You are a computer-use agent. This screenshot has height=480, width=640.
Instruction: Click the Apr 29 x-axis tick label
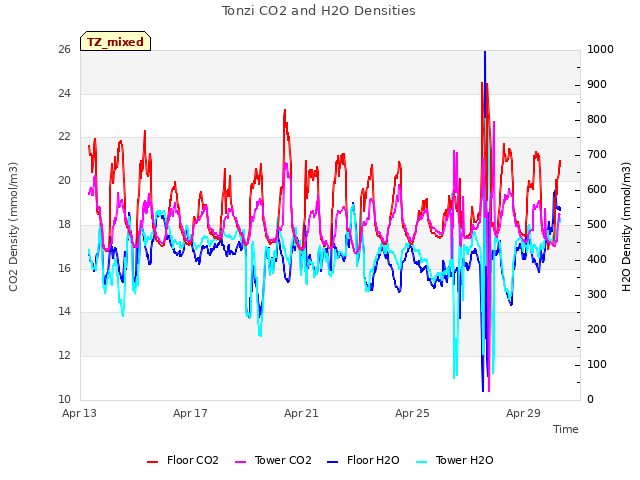coord(523,413)
